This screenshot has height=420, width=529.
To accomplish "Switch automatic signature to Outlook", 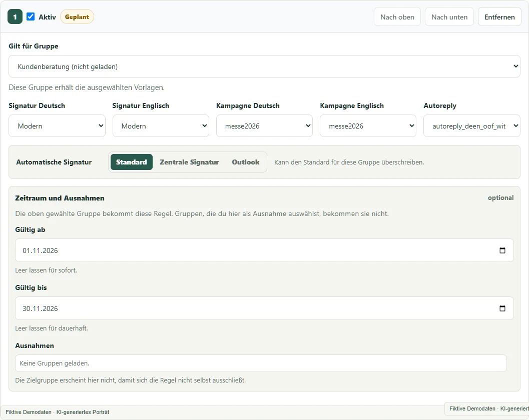I will coord(246,162).
